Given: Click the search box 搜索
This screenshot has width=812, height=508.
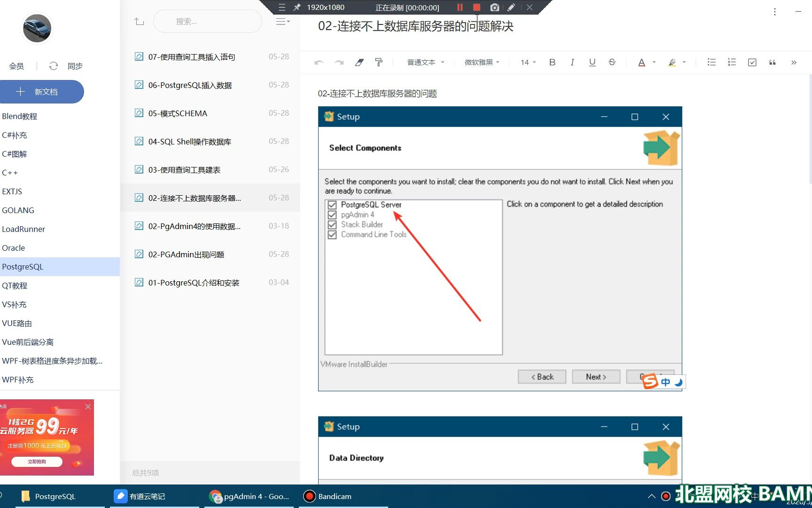Looking at the screenshot, I should (207, 21).
